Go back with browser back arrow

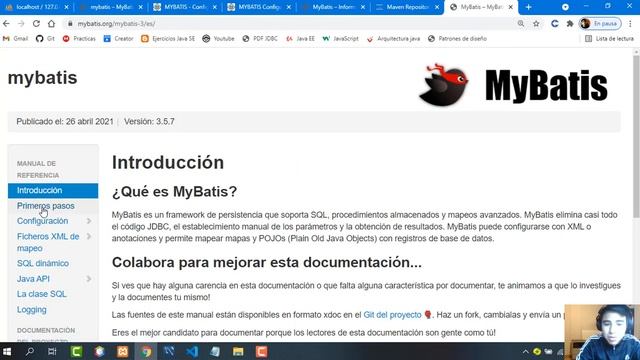pyautogui.click(x=6, y=24)
